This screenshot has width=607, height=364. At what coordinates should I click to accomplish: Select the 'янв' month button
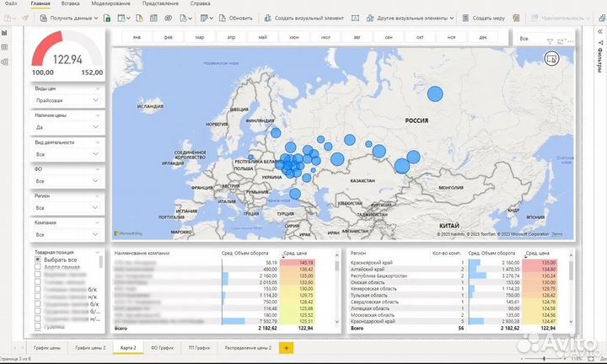click(x=137, y=38)
